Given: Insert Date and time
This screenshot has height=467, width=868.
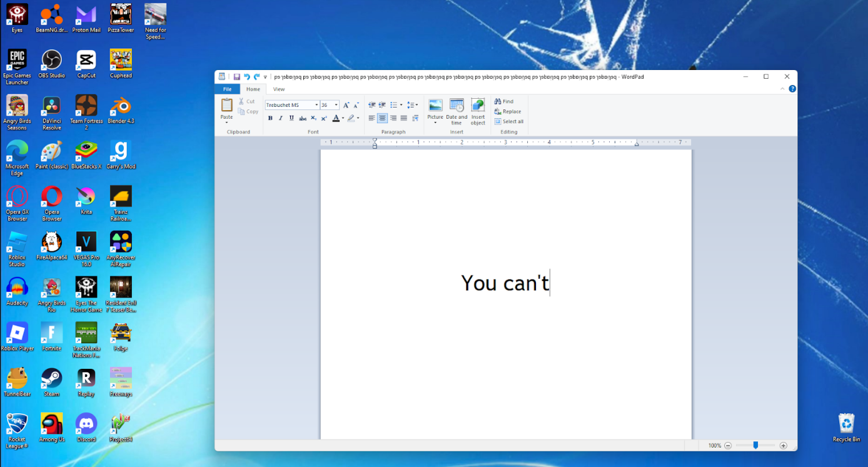Looking at the screenshot, I should (x=457, y=111).
